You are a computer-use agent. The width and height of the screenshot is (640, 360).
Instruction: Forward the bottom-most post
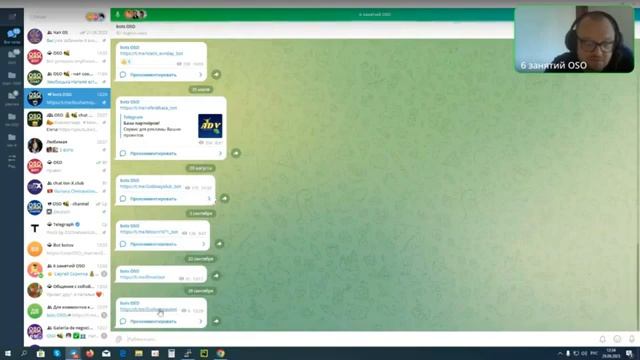(216, 321)
